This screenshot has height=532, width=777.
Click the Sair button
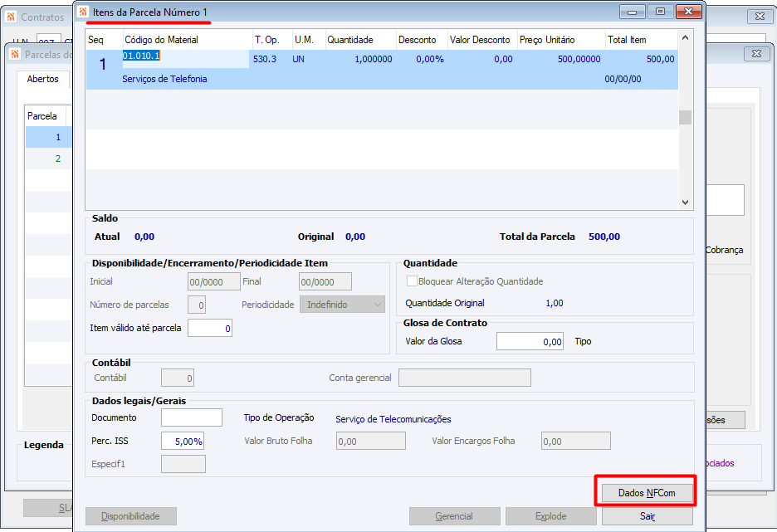pos(647,516)
